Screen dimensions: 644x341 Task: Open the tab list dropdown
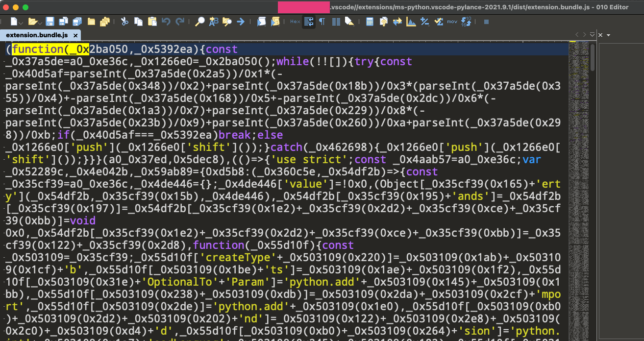[x=592, y=35]
